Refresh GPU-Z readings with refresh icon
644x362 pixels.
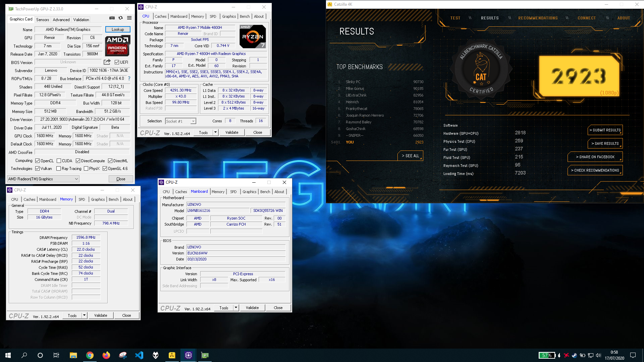121,18
